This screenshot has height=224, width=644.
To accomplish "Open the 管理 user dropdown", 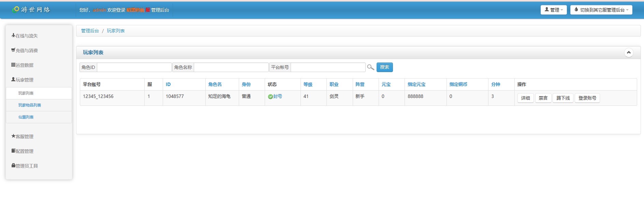I will (x=554, y=10).
